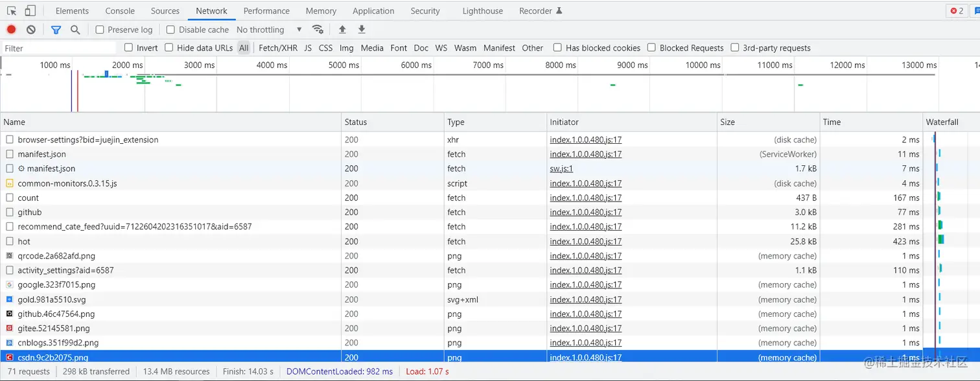Open the Performance tab
Screen dimensions: 980x381
(266, 11)
